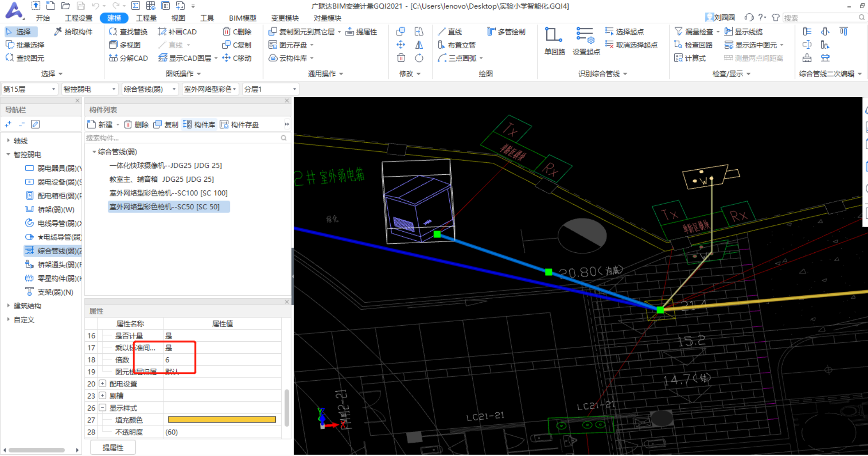Viewport: 868px width, 456px height.
Task: Click the 多管绘制 multi-pipe draw tool
Action: click(506, 32)
